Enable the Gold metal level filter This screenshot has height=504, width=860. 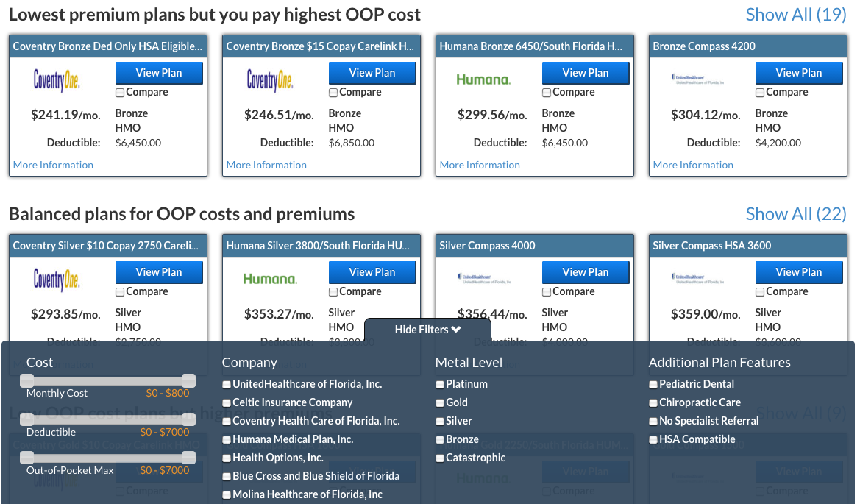coord(440,403)
